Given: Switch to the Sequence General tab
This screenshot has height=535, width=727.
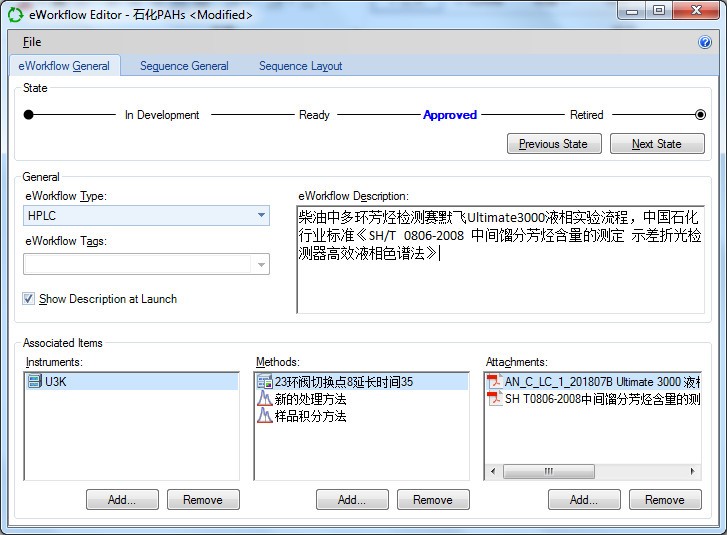Looking at the screenshot, I should [184, 66].
